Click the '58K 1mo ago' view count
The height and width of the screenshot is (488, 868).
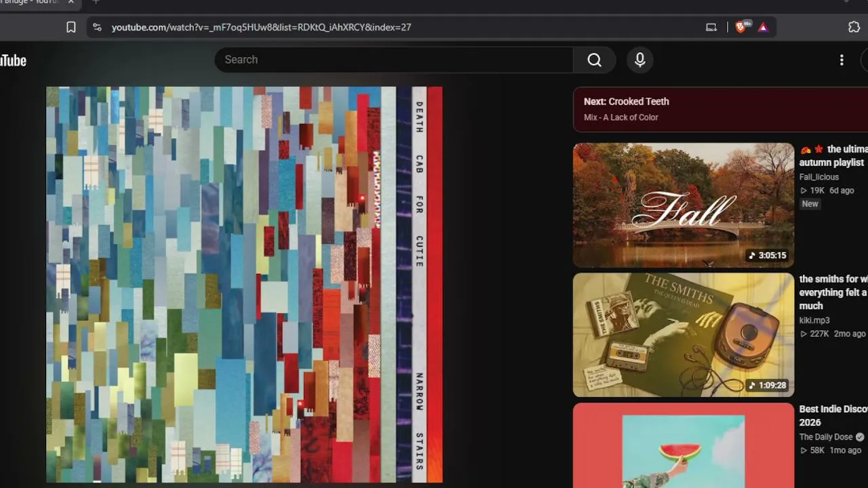coord(831,450)
